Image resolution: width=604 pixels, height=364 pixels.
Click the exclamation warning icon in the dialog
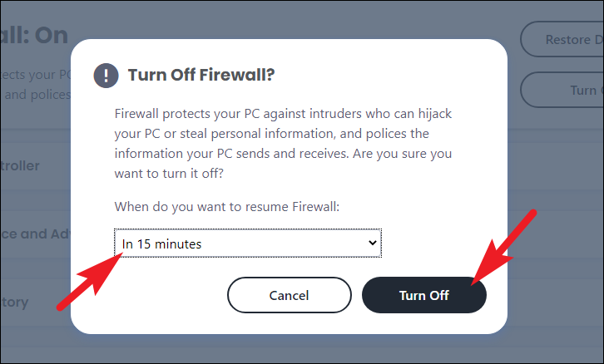106,76
